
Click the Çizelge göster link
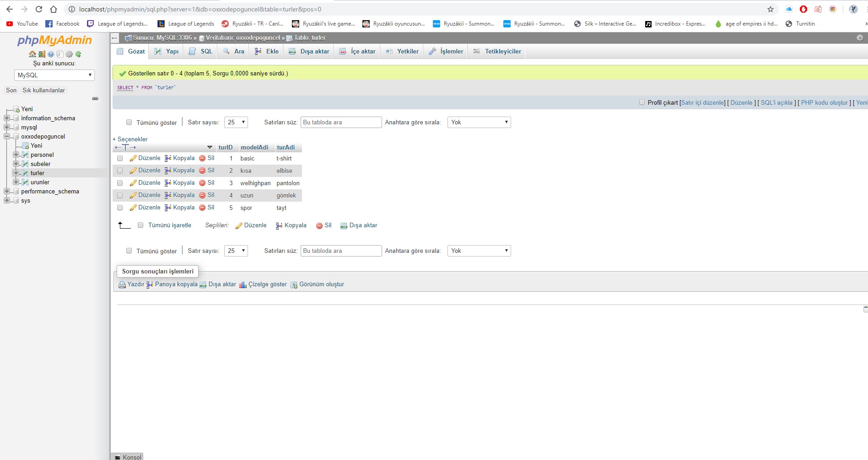(x=267, y=284)
